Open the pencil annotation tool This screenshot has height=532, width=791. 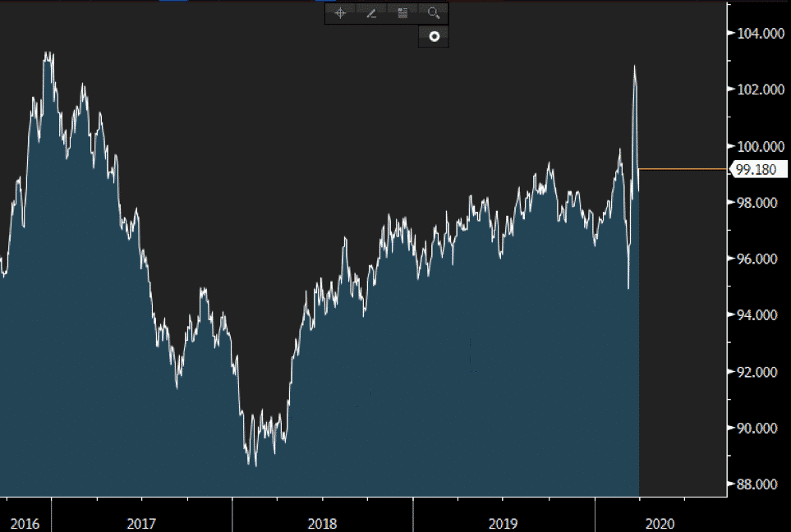371,13
